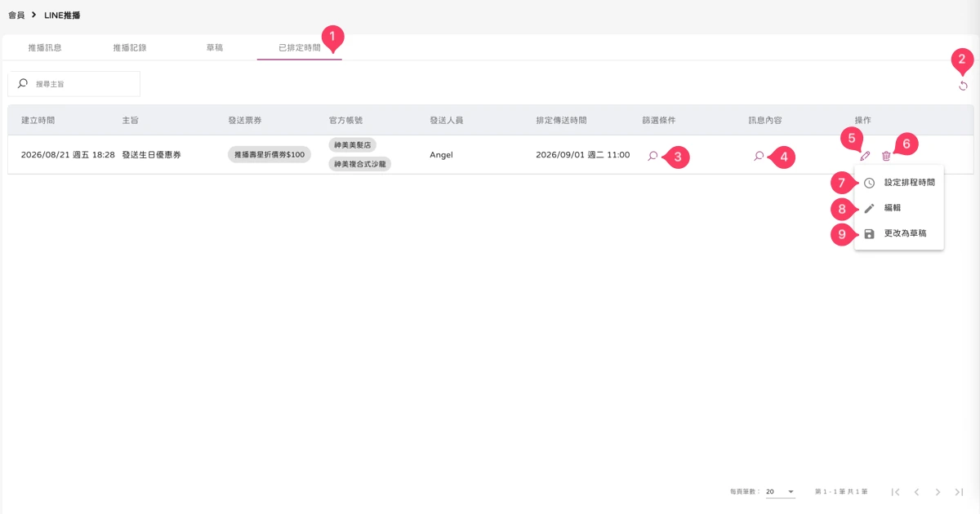Click the subject text 發送生日優惠券

pos(151,155)
